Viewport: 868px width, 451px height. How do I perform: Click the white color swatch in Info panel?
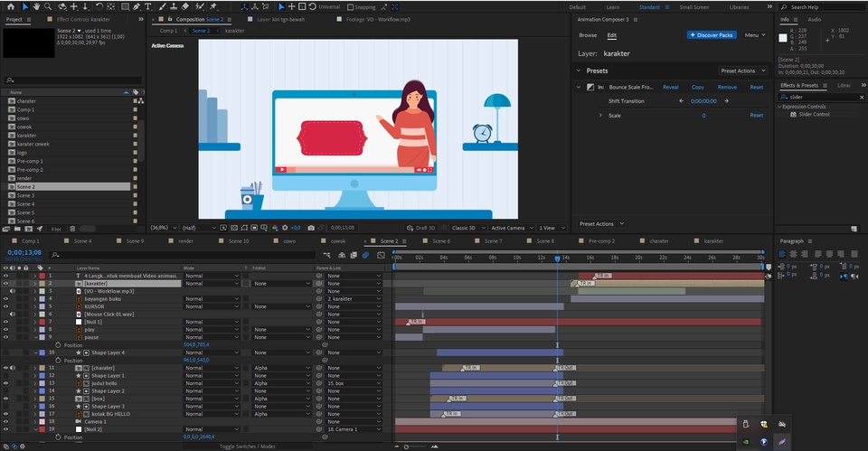pos(783,38)
